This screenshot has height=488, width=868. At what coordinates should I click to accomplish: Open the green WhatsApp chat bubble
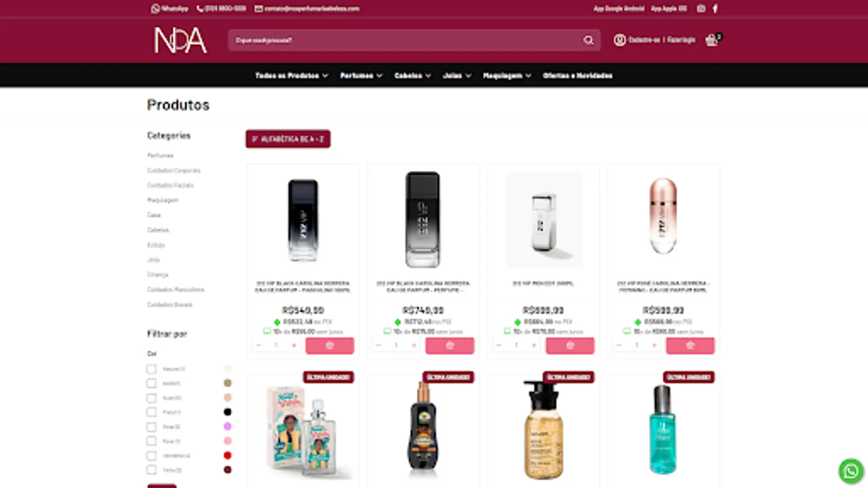click(x=851, y=471)
